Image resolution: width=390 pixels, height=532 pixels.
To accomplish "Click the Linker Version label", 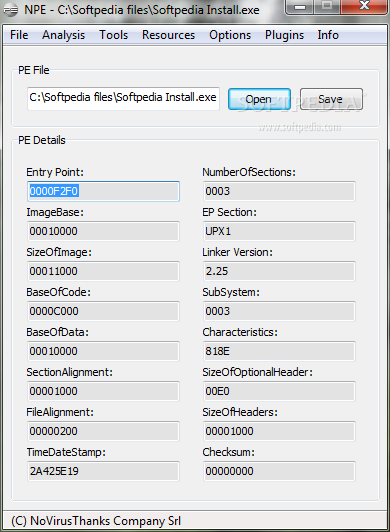I will [x=238, y=252].
